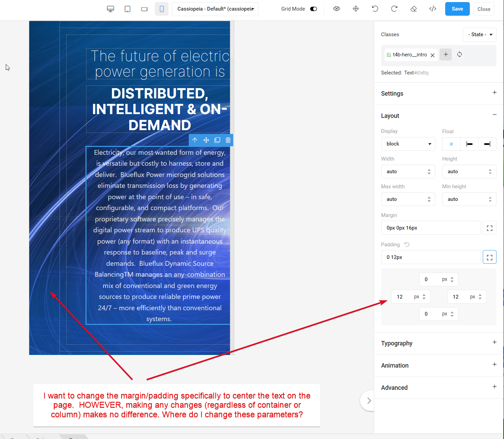
Task: Click the Margin value input field
Action: click(x=431, y=228)
